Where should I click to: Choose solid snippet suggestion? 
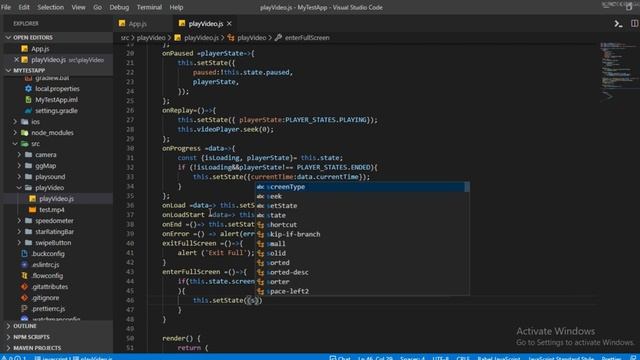pos(362,253)
